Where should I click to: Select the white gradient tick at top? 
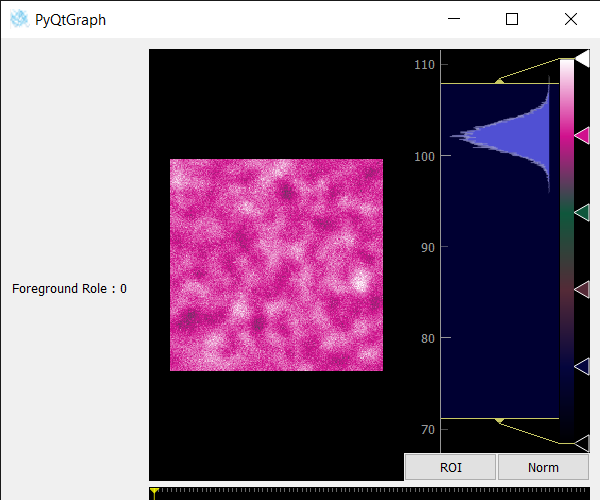582,59
